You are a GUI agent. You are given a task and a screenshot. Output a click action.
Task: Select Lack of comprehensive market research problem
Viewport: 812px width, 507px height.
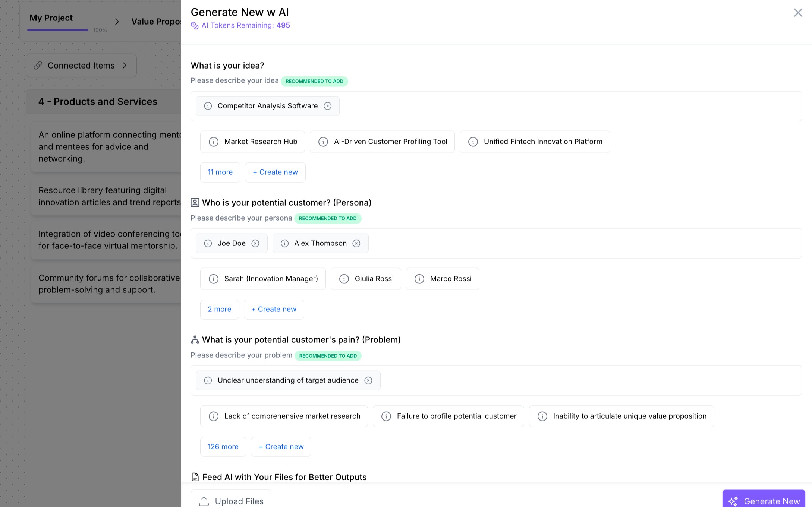pyautogui.click(x=292, y=416)
